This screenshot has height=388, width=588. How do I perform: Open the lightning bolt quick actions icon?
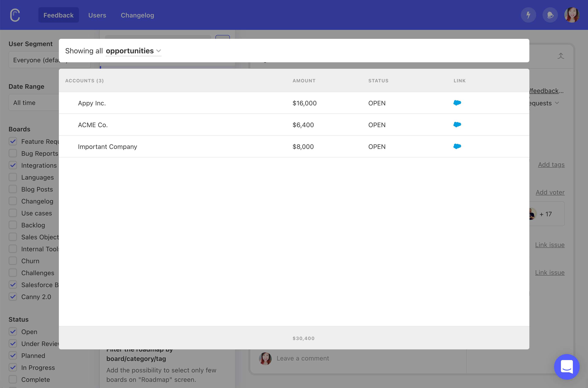[528, 15]
